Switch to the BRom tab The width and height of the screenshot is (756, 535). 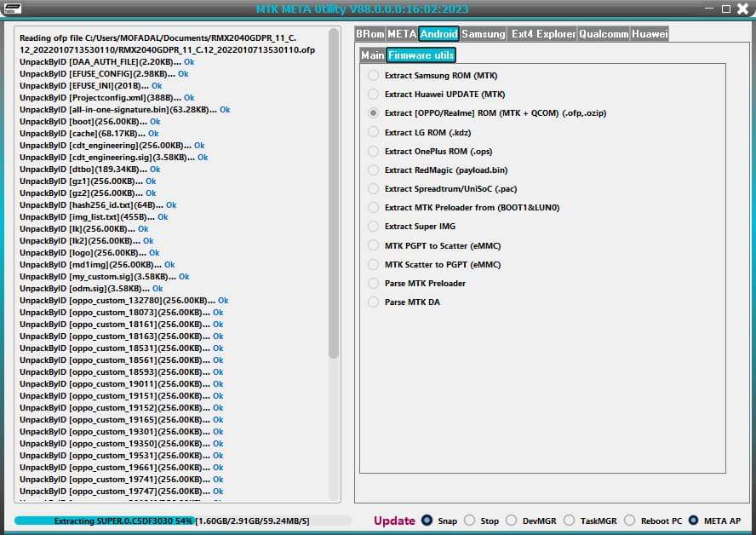370,34
